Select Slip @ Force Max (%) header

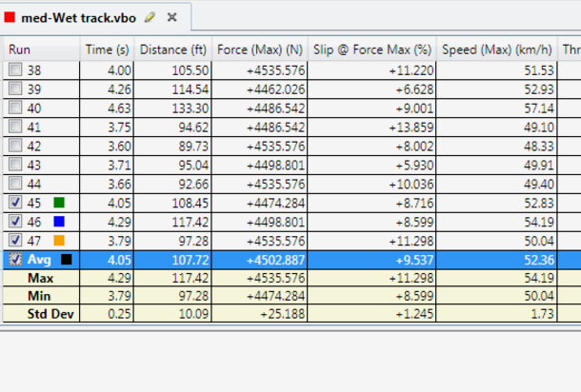click(371, 49)
